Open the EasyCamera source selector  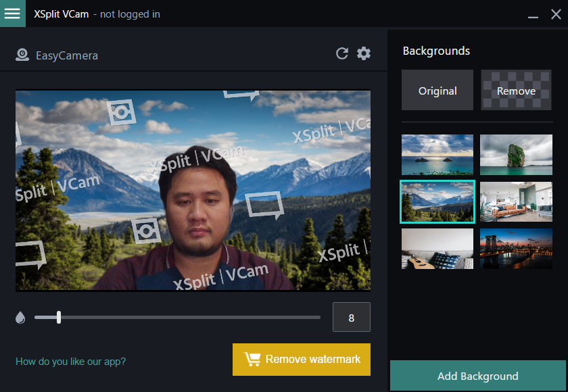67,55
